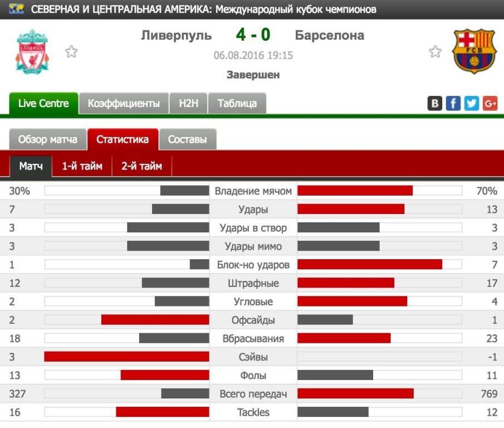This screenshot has width=504, height=428.
Task: Switch to the Обзор матча tab
Action: click(x=47, y=139)
